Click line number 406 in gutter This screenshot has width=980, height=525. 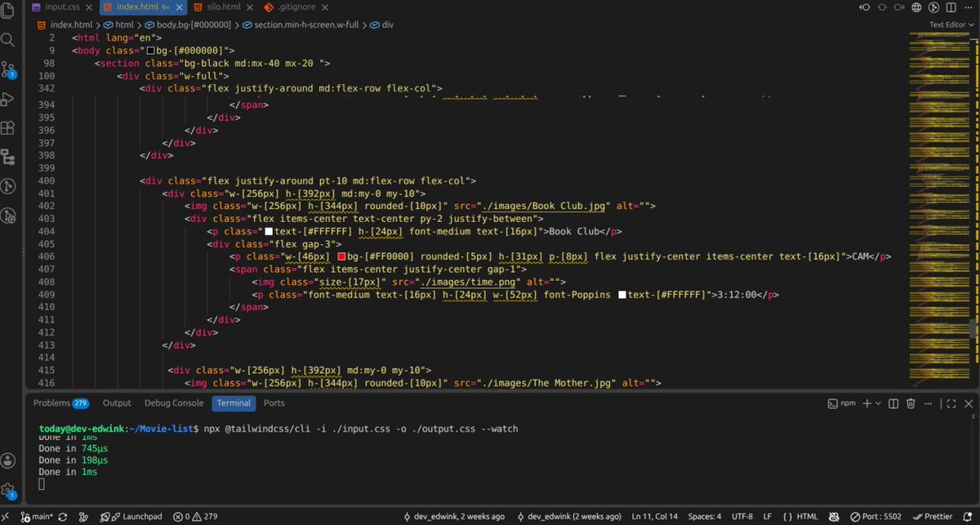point(47,256)
